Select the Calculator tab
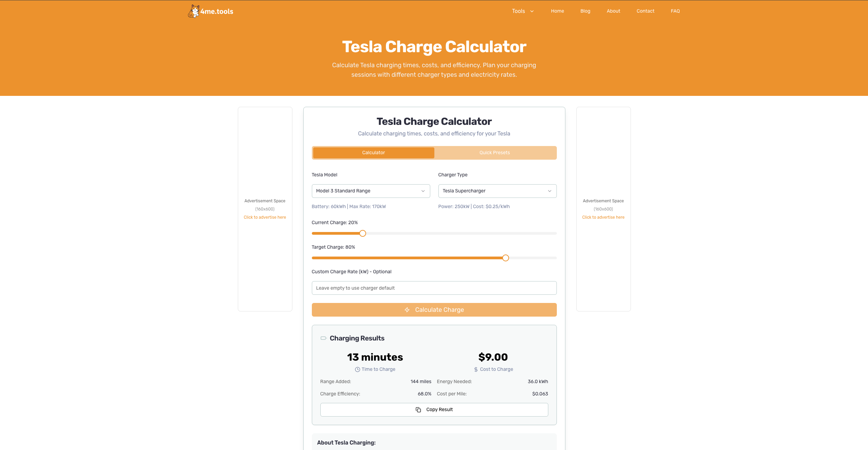The image size is (868, 450). tap(374, 153)
